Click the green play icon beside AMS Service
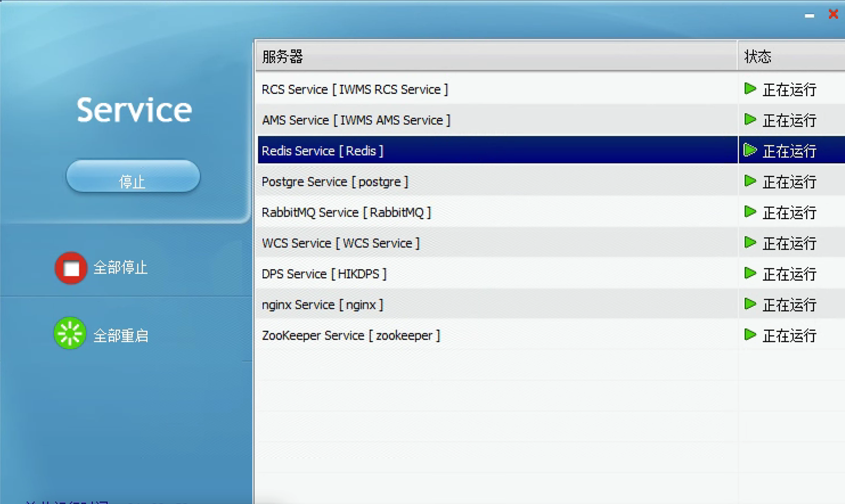Image resolution: width=845 pixels, height=504 pixels. coord(750,119)
